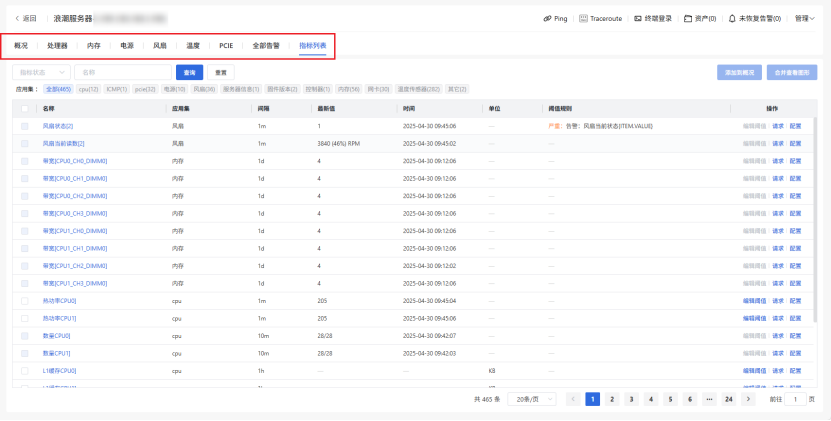
Task: Click 编辑阈值 in L1缓存CPU0] row
Action: tap(754, 371)
